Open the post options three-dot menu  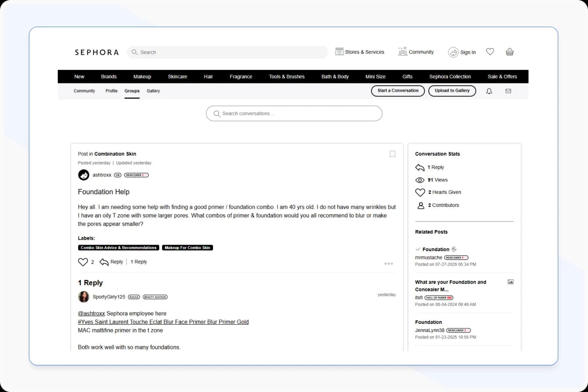[388, 263]
